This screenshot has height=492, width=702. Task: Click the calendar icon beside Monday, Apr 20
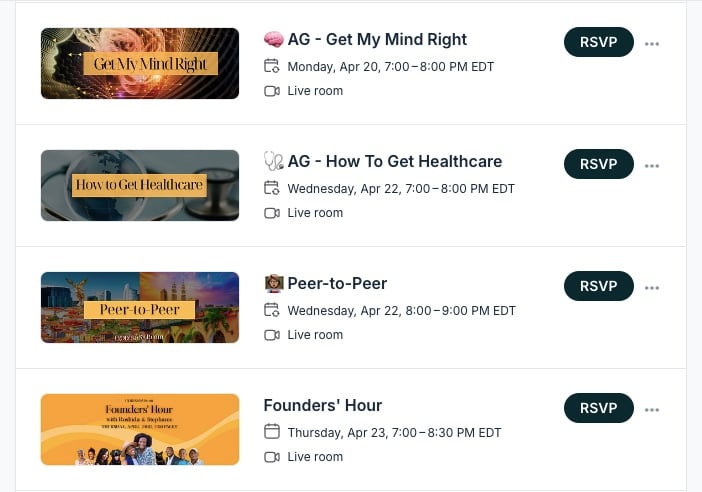(271, 67)
